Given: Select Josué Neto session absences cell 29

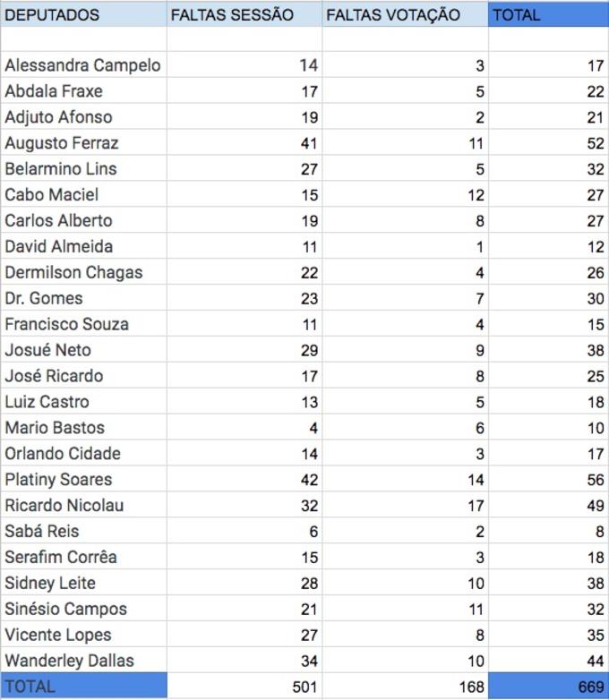Looking at the screenshot, I should pyautogui.click(x=244, y=350).
